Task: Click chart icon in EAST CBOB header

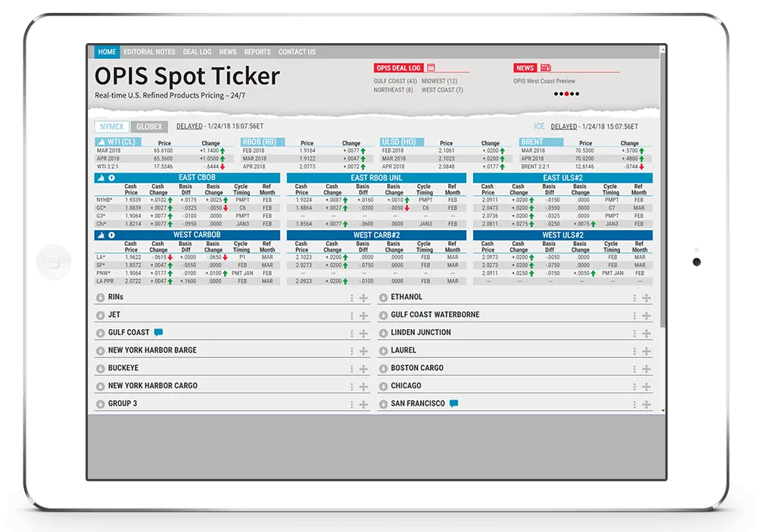Action: (x=101, y=178)
